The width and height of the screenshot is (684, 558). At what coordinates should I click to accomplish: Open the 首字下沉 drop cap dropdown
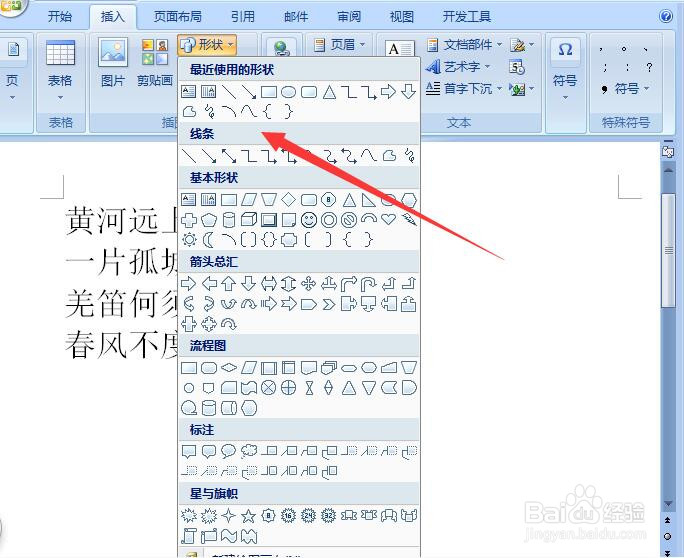point(464,89)
